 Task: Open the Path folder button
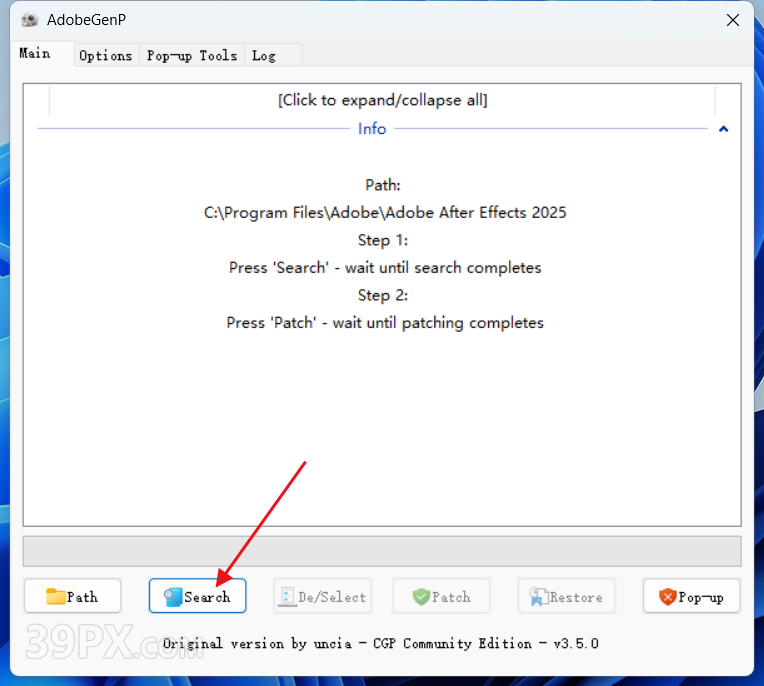[x=73, y=595]
